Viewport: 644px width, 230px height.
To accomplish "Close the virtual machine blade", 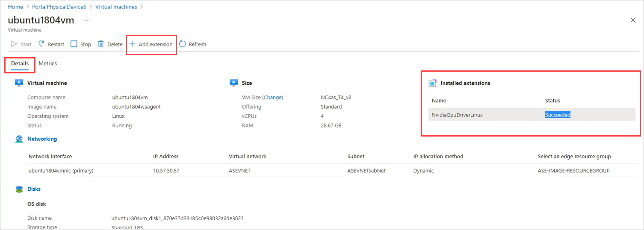I will 633,20.
